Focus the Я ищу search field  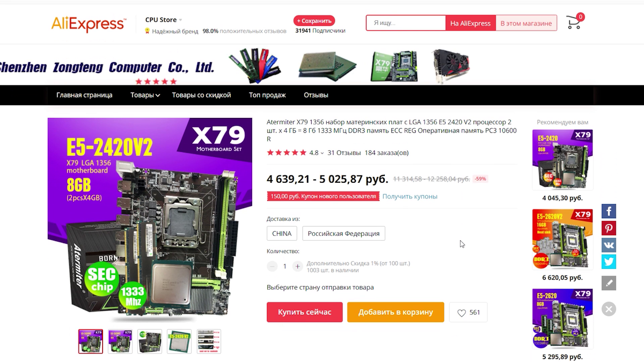pyautogui.click(x=406, y=23)
